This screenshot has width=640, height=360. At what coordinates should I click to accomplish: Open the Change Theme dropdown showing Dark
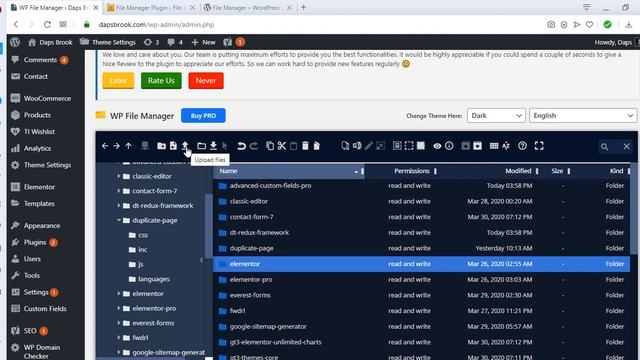(496, 116)
